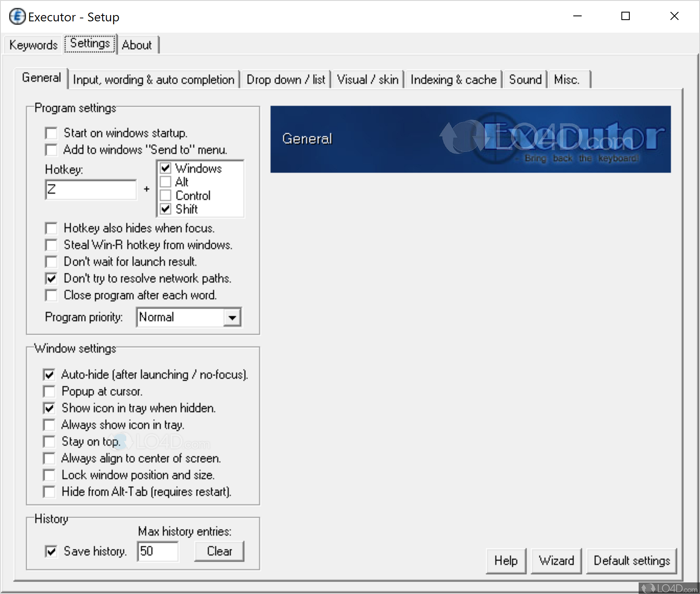Disable Auto-hide after launching option
Image resolution: width=700 pixels, height=594 pixels.
49,374
